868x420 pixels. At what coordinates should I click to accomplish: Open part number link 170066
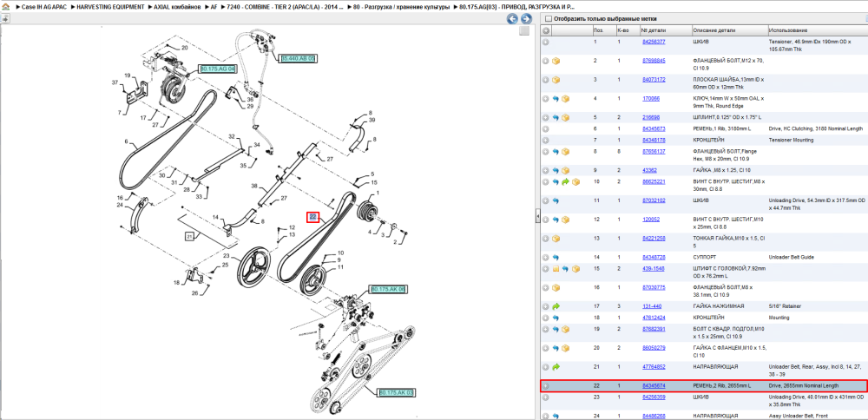point(650,99)
